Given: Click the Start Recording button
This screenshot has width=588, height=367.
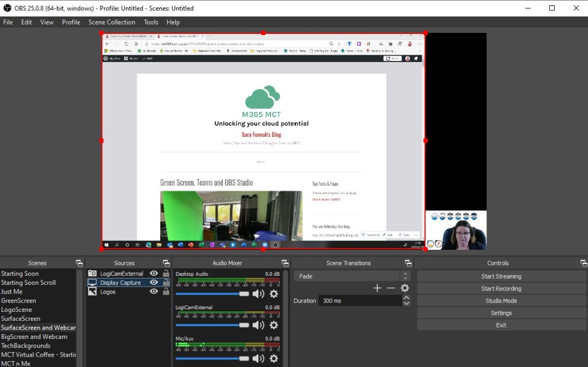Looking at the screenshot, I should (x=501, y=288).
